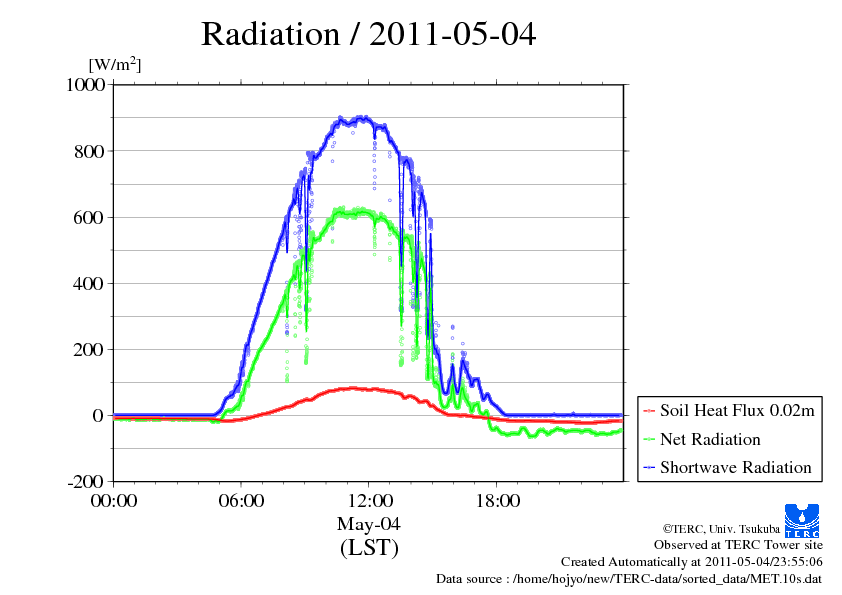
Task: Select the Soil Heat Flux 0.02m legend label
Action: [734, 411]
